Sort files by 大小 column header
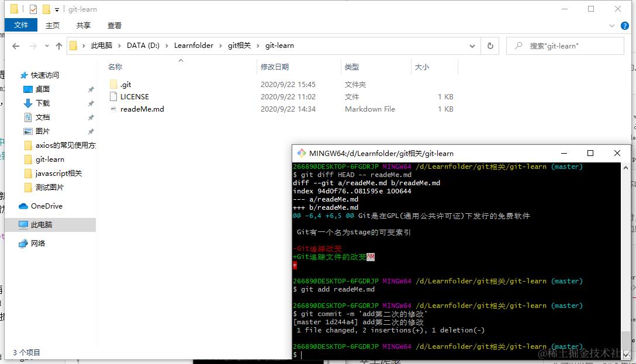This screenshot has width=636, height=364. [x=422, y=67]
